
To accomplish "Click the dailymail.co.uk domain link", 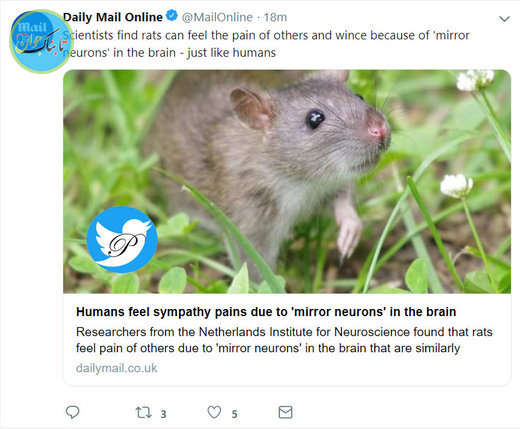I will (x=116, y=368).
